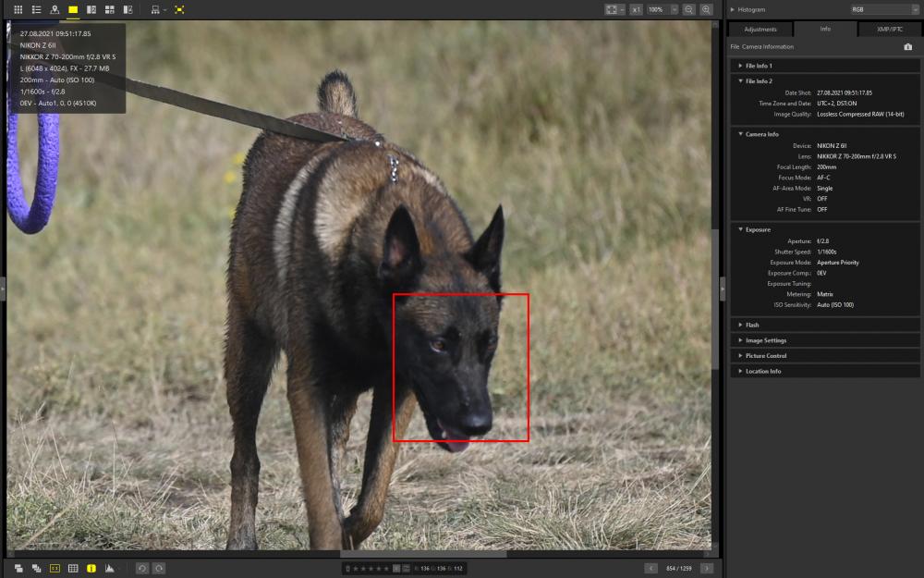Switch to the Adjustments tab
This screenshot has width=924, height=578.
(760, 29)
